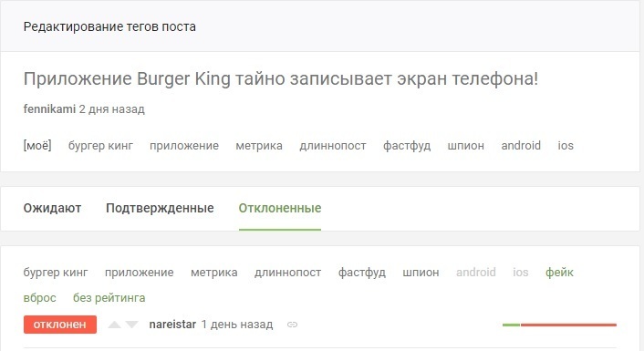Viewport: 644px width, 351px height.
Task: Open the Отклоненные tab
Action: pyautogui.click(x=280, y=208)
